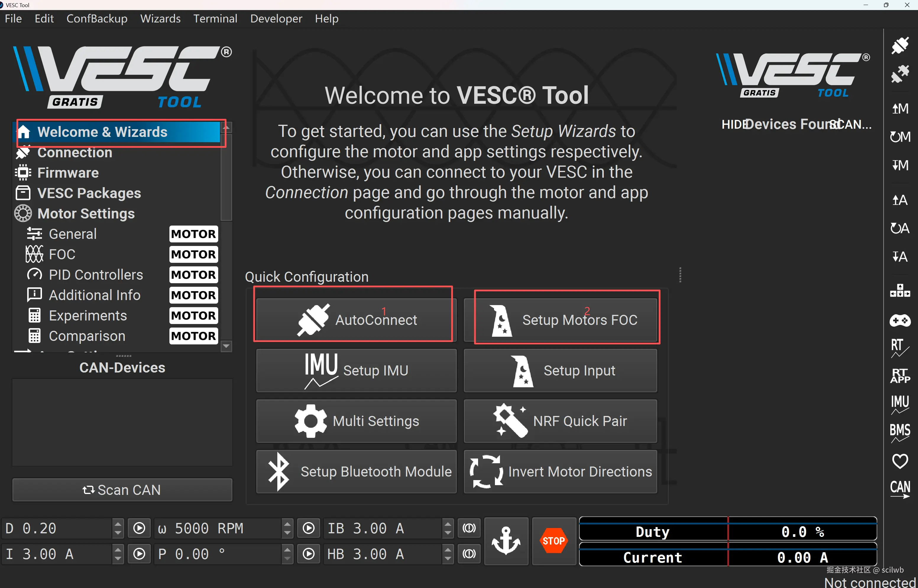The width and height of the screenshot is (918, 588).
Task: Click the anchor brake icon
Action: [x=506, y=541]
